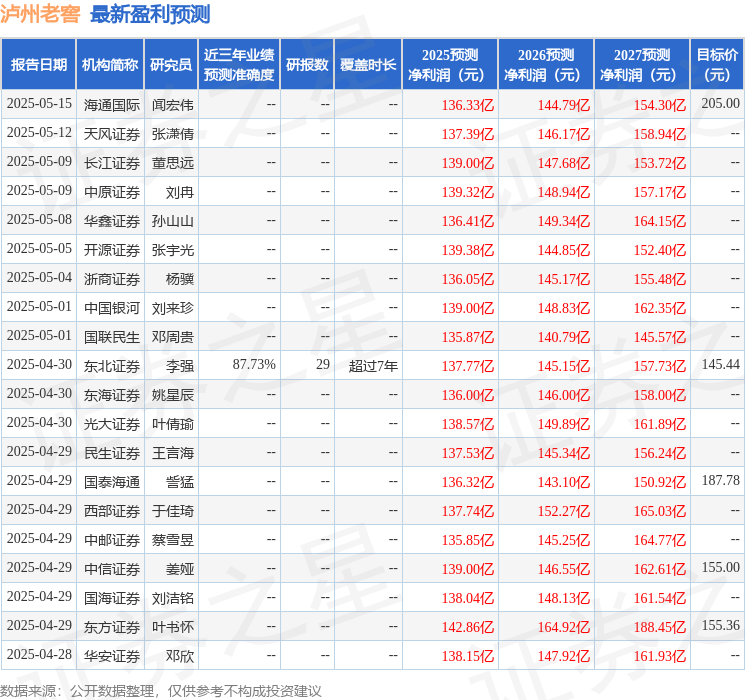Select the 天风证券 institution cell
This screenshot has height=700, width=745.
[112, 134]
